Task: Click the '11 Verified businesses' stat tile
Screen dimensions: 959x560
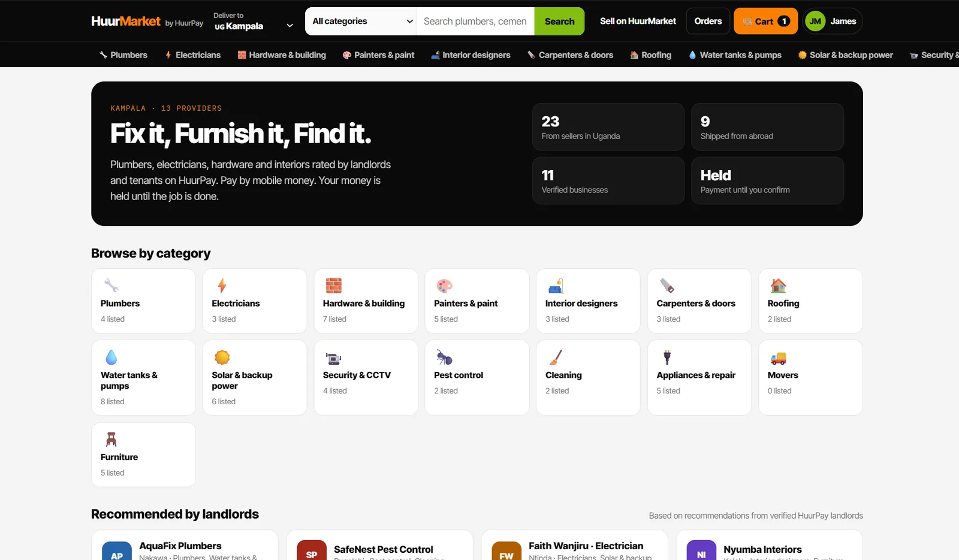Action: click(x=608, y=181)
